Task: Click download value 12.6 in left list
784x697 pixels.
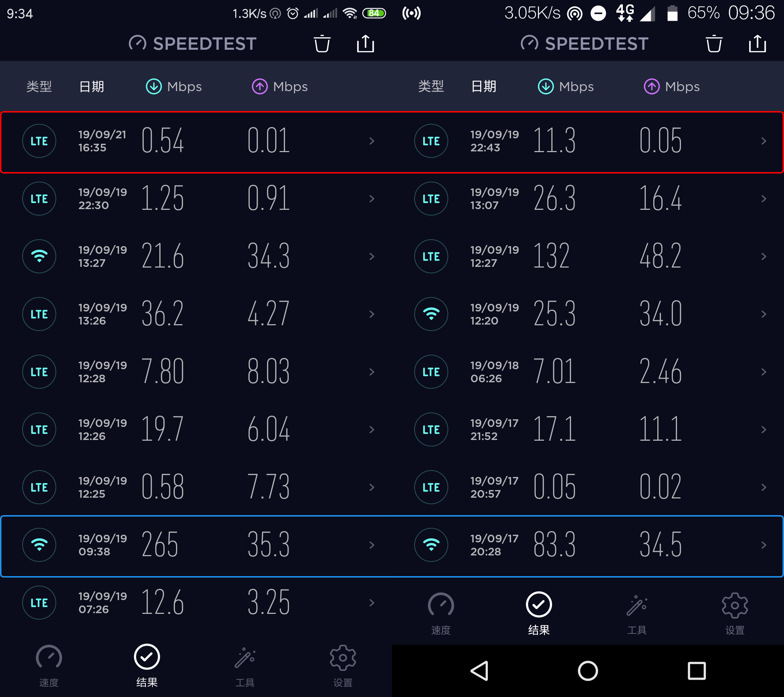Action: 163,602
